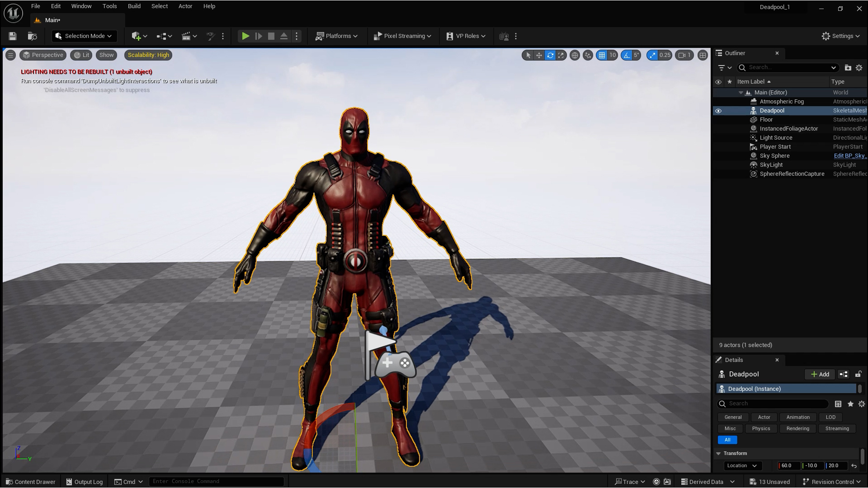Toggle grid snapping value 10
868x488 pixels.
[607, 55]
